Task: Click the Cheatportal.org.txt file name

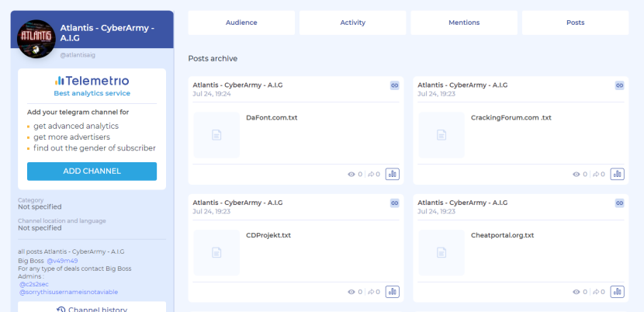Action: (x=502, y=235)
